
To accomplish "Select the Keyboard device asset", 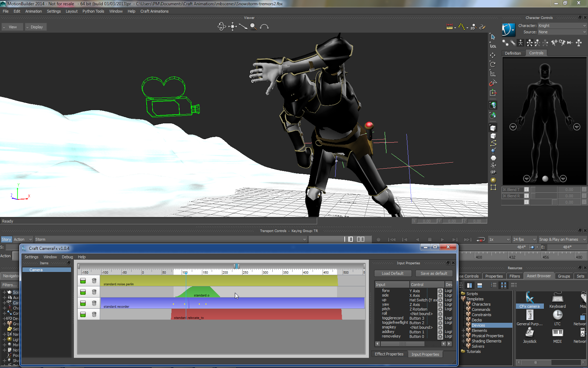I will pyautogui.click(x=557, y=300).
